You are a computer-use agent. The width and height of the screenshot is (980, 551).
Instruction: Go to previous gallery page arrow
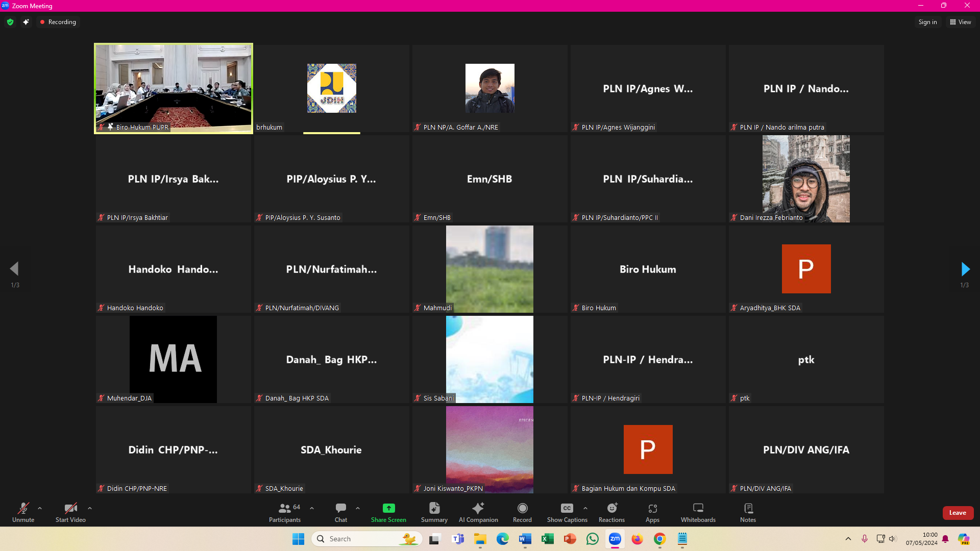click(x=14, y=269)
